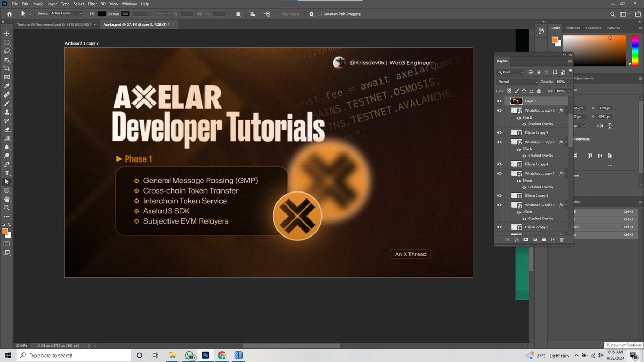Select the Brush tool

coord(7,104)
